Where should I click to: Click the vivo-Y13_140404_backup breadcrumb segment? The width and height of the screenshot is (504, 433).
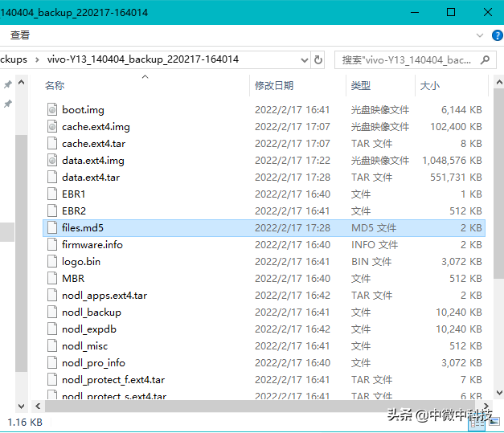pos(143,59)
